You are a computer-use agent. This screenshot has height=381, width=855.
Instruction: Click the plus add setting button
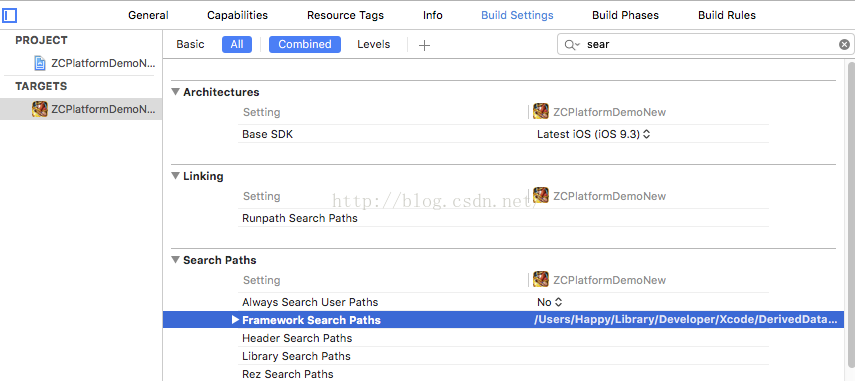424,45
